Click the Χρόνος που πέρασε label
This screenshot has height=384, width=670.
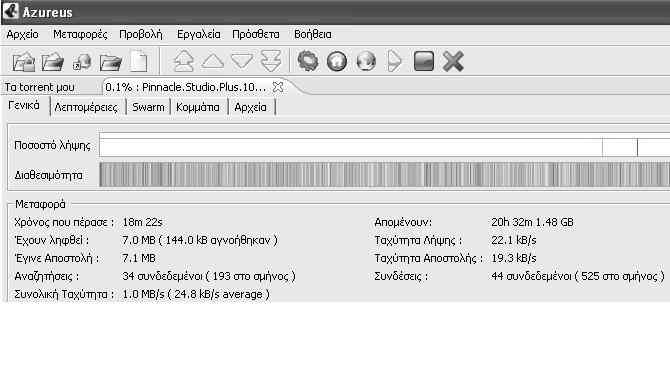click(x=64, y=223)
